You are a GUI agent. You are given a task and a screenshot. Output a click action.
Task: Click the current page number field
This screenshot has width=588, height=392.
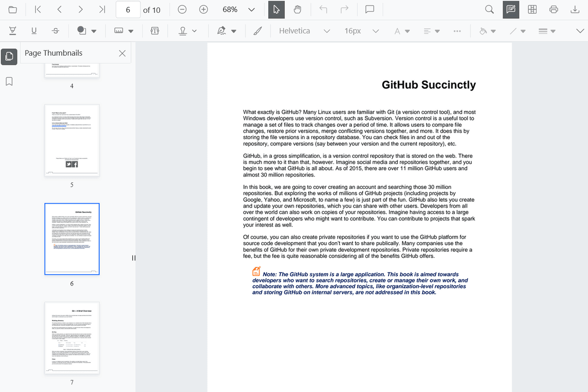click(128, 10)
